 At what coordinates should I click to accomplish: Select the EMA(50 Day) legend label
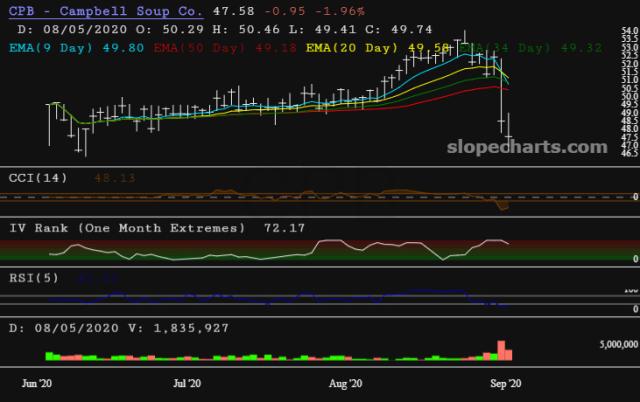[191, 47]
